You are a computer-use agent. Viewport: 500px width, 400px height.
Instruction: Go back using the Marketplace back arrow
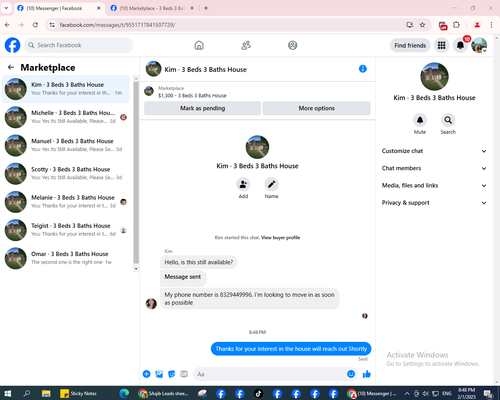coord(11,68)
